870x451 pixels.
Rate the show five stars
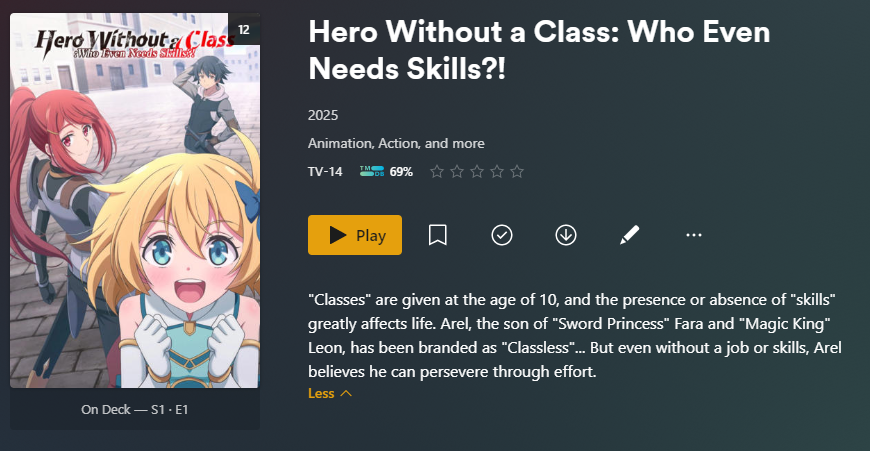517,171
